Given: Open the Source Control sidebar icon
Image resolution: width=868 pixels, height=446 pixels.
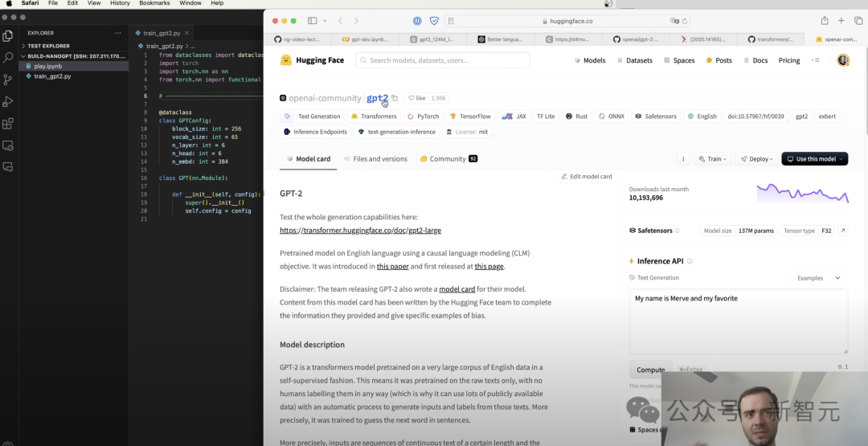Looking at the screenshot, I should pyautogui.click(x=8, y=80).
